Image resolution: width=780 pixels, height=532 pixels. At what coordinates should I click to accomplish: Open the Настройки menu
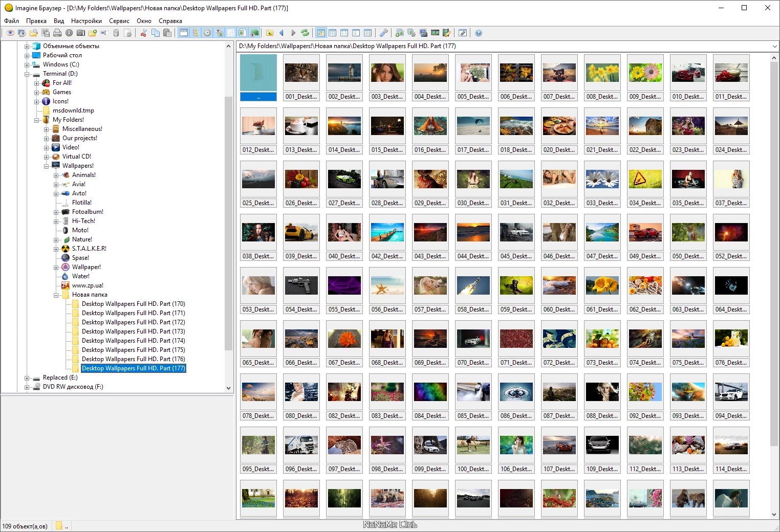[86, 21]
